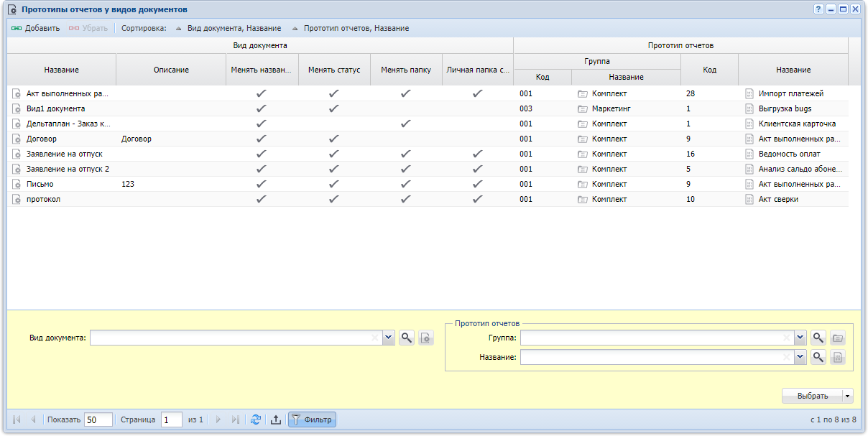The width and height of the screenshot is (868, 436).
Task: Expand the Группа dropdown in Прототип отчетов
Action: tap(800, 338)
